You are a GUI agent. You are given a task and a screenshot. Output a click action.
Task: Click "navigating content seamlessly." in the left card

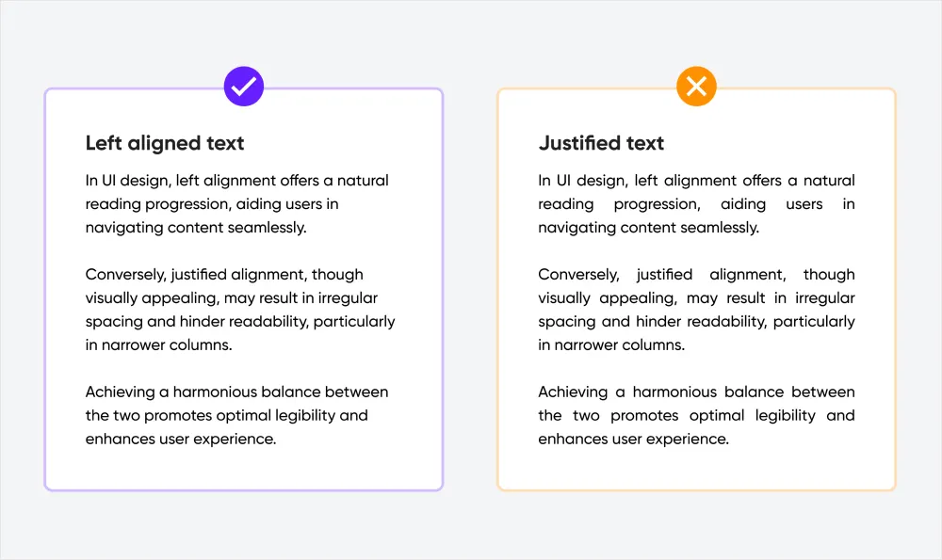[x=196, y=228]
